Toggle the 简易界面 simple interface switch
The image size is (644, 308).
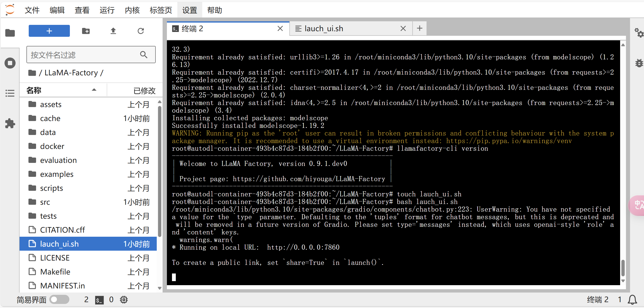pyautogui.click(x=59, y=300)
